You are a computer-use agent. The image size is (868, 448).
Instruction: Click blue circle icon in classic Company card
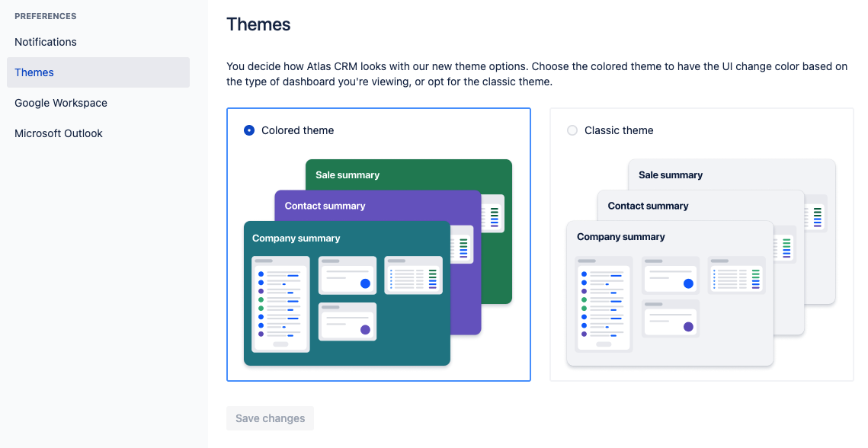(x=688, y=283)
